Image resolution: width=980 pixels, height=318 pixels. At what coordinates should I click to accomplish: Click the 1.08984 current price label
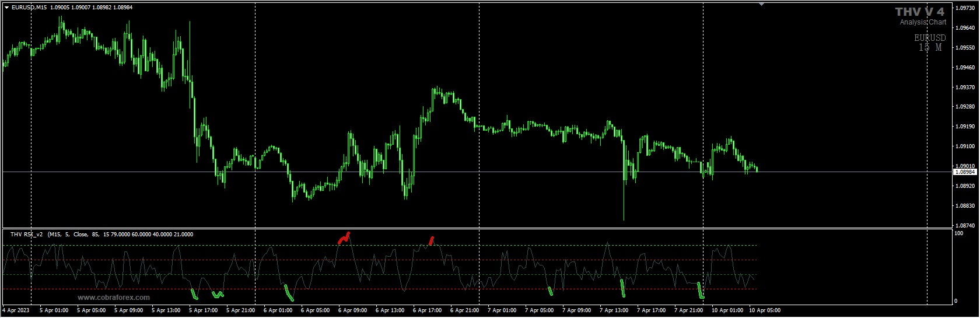pyautogui.click(x=965, y=172)
